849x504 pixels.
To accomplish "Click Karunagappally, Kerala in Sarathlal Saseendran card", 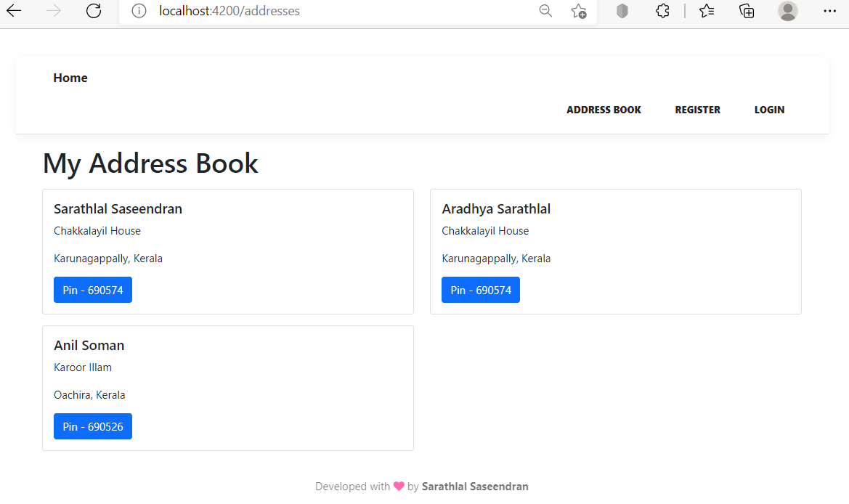I will [108, 259].
